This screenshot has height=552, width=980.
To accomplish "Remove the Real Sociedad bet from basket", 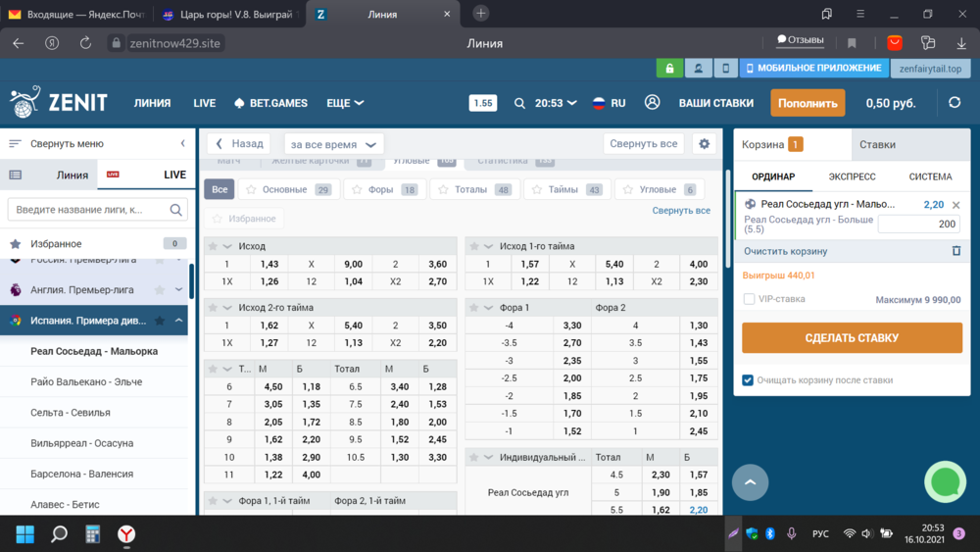I will (x=955, y=204).
